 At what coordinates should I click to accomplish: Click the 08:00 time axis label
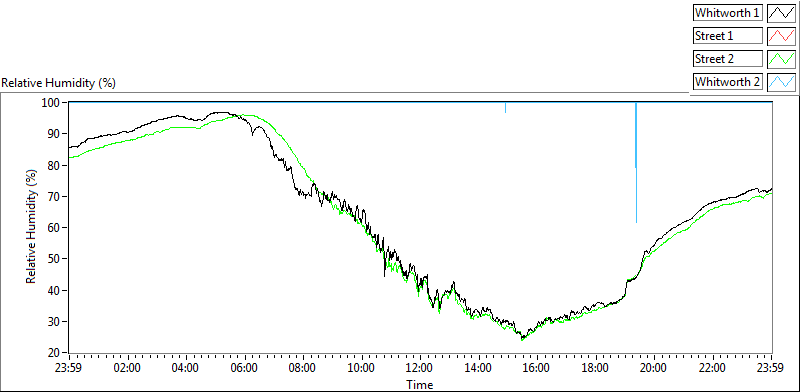303,368
